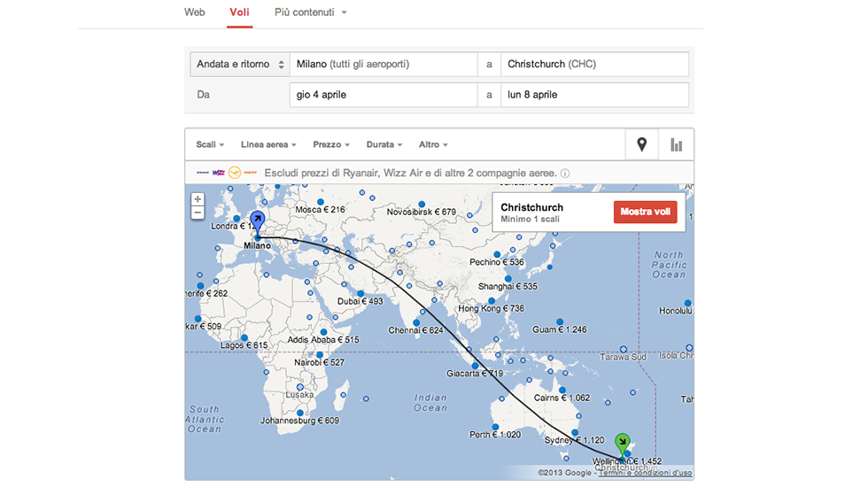
Task: Edit the Milano origin field
Action: coord(383,65)
